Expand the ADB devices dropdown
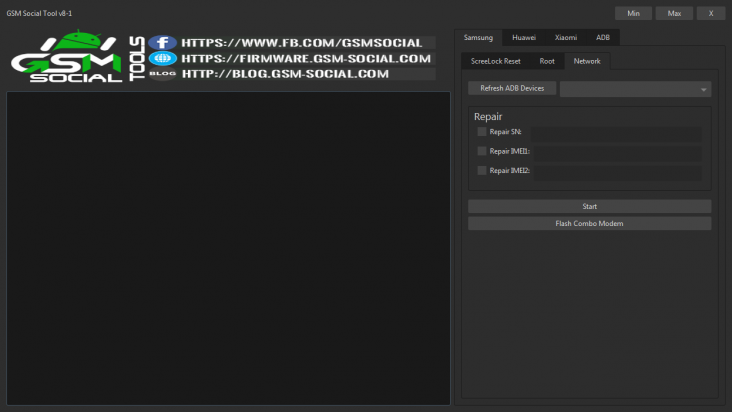 click(635, 89)
